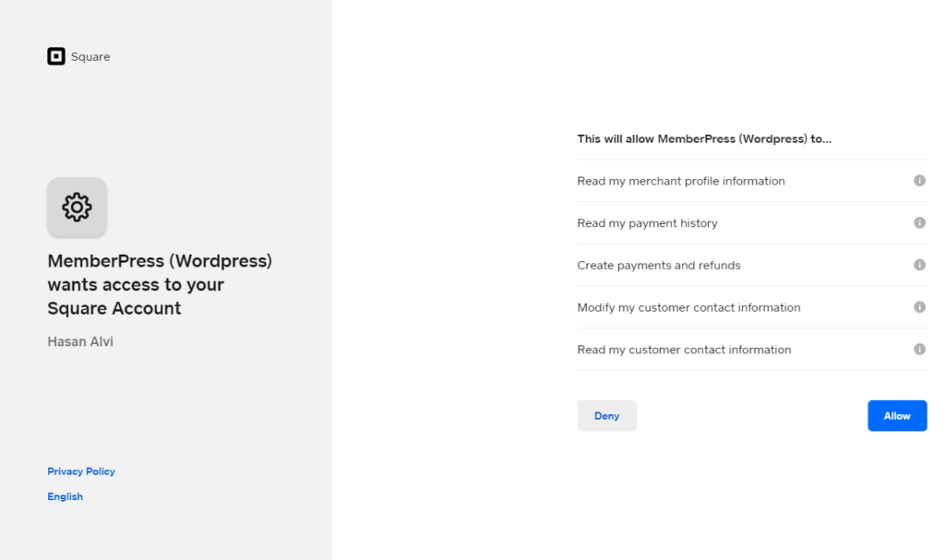Screen dimensions: 945x560
Task: Click the permissions heading text
Action: pos(704,138)
